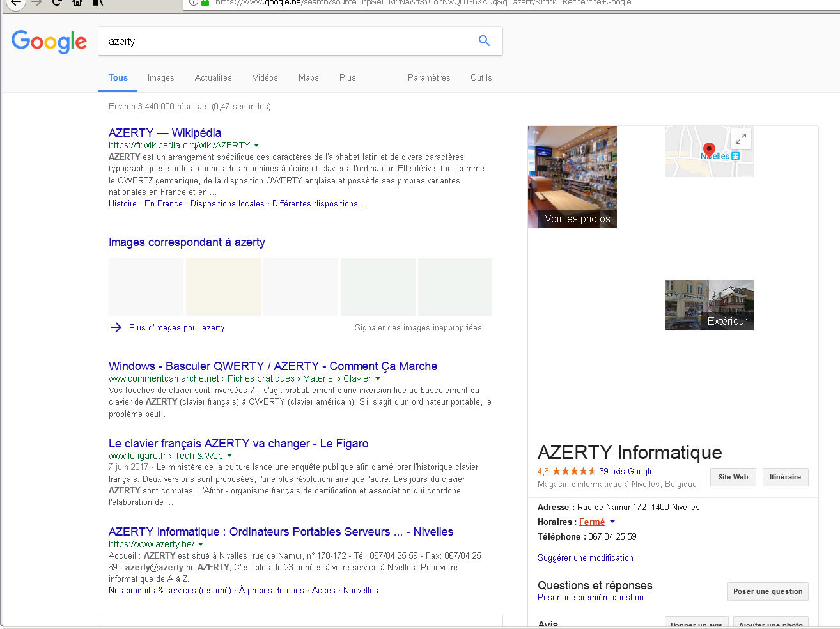Viewport: 840px width, 629px height.
Task: Click the browser back arrow button
Action: click(x=15, y=3)
